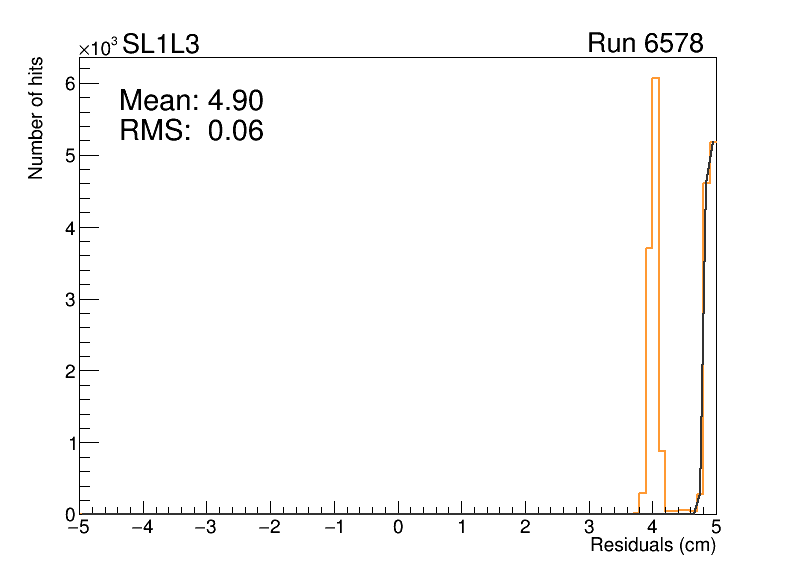
Task: Click the y-axis tick label 3
Action: (70, 299)
